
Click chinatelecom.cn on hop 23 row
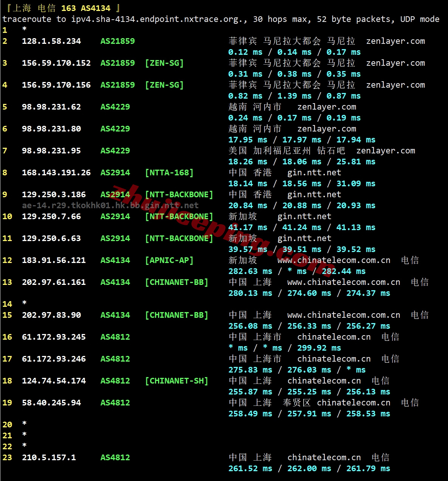tap(324, 458)
